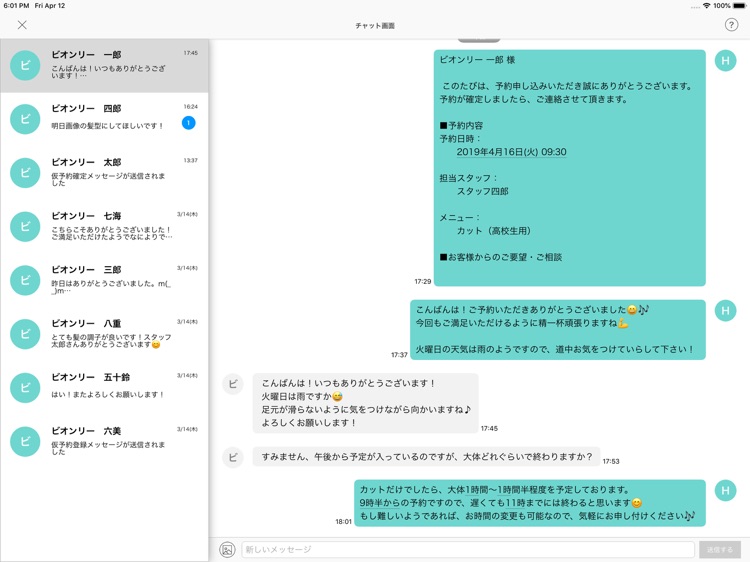Open chat with ビオンリー 六美
This screenshot has width=750, height=562.
104,441
